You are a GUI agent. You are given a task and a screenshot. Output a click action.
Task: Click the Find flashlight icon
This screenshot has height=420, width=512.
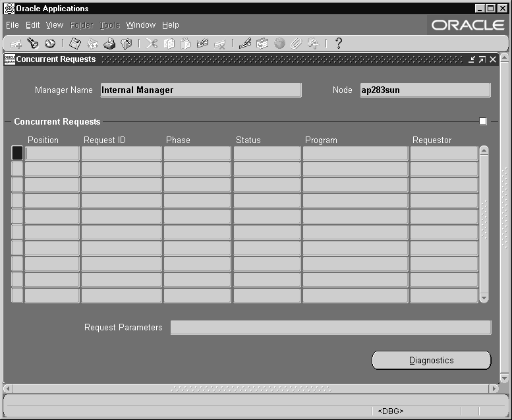click(x=33, y=43)
